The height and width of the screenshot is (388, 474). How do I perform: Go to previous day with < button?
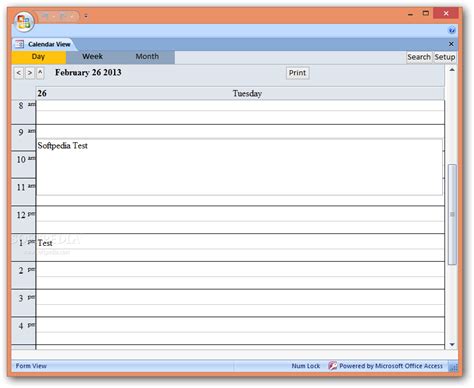point(19,73)
